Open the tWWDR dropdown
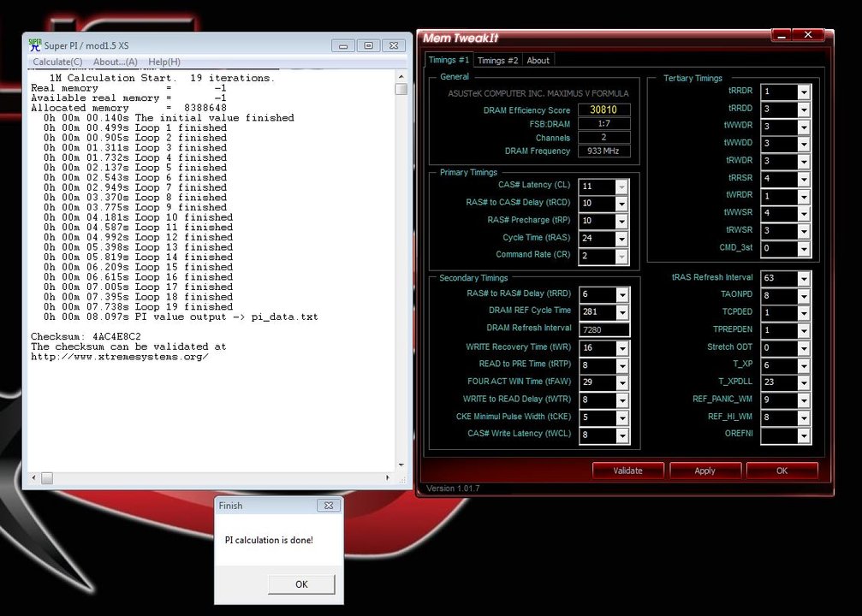862x616 pixels. pyautogui.click(x=804, y=127)
